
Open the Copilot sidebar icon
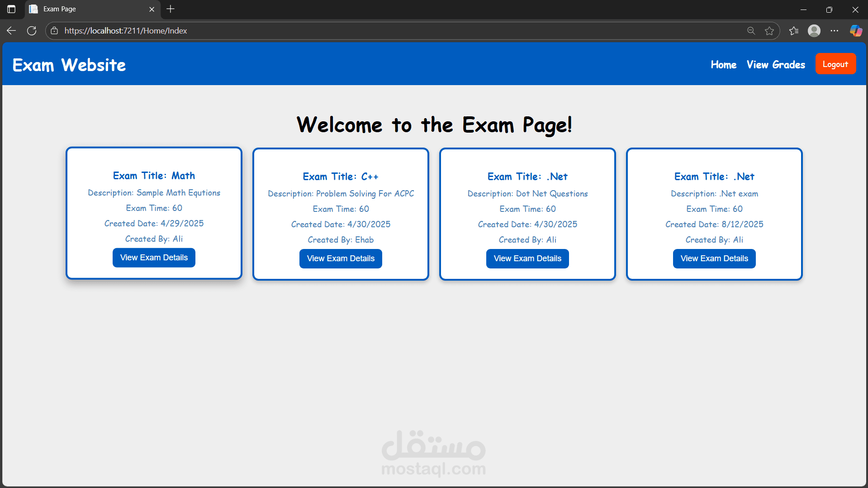(x=856, y=30)
